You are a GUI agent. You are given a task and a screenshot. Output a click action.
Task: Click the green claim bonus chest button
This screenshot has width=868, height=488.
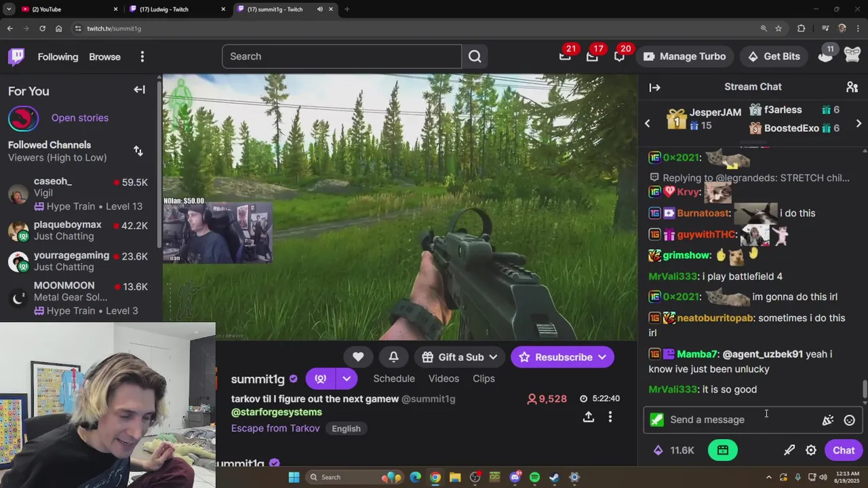point(723,450)
